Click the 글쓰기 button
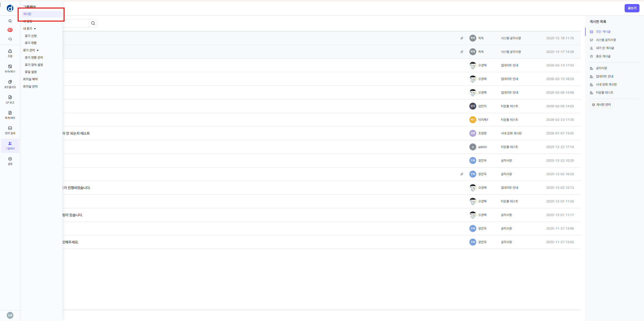This screenshot has width=644, height=321. coord(632,8)
